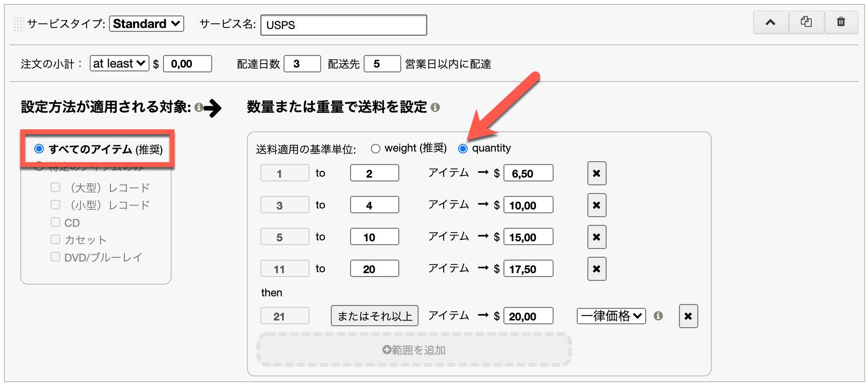
Task: Click the disabled lower limit field 1
Action: click(285, 173)
